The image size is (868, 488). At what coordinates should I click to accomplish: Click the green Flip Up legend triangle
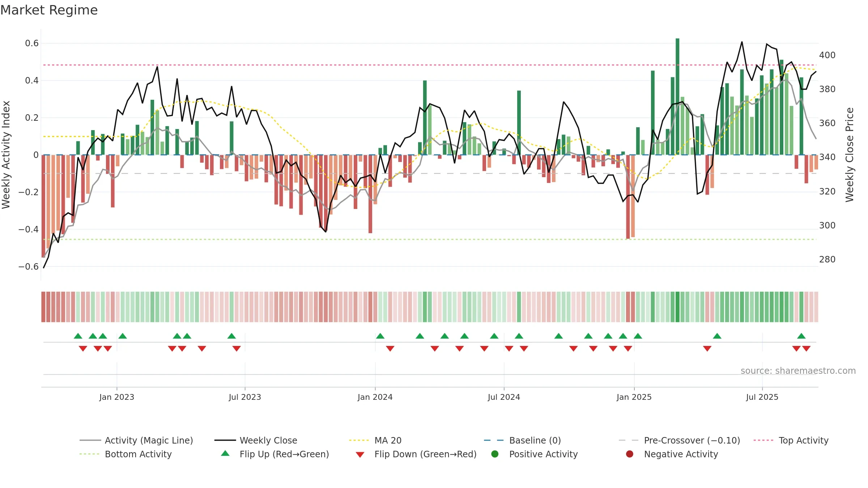(225, 453)
